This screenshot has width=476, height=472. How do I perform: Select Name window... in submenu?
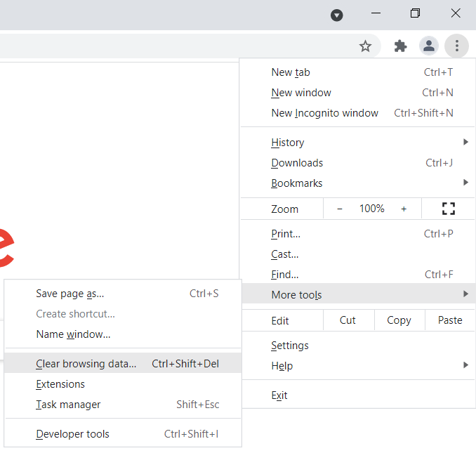pyautogui.click(x=123, y=334)
